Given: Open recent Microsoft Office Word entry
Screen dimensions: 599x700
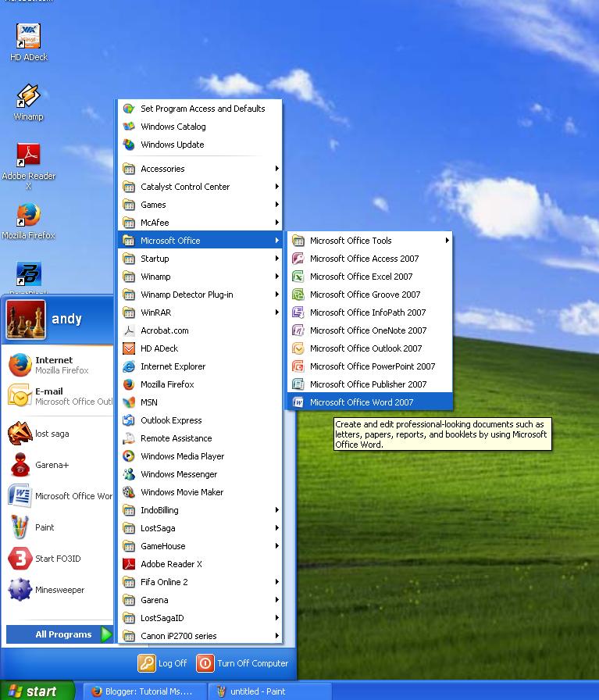Looking at the screenshot, I should [58, 496].
